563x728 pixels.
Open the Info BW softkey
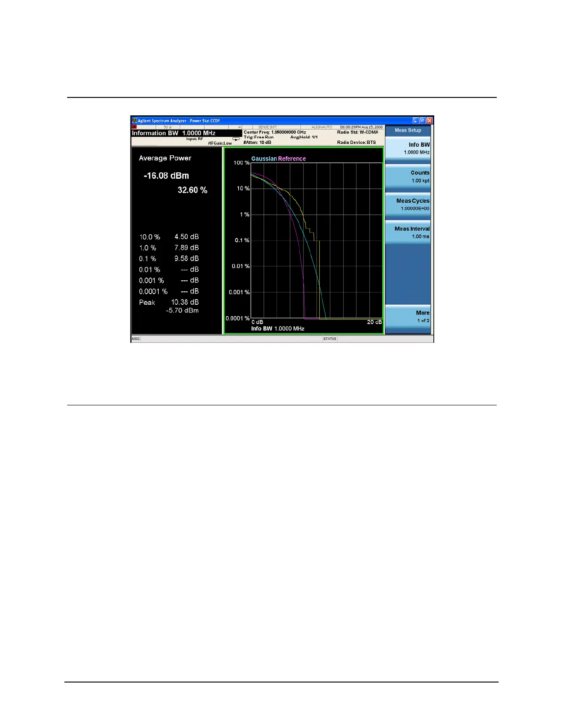408,148
